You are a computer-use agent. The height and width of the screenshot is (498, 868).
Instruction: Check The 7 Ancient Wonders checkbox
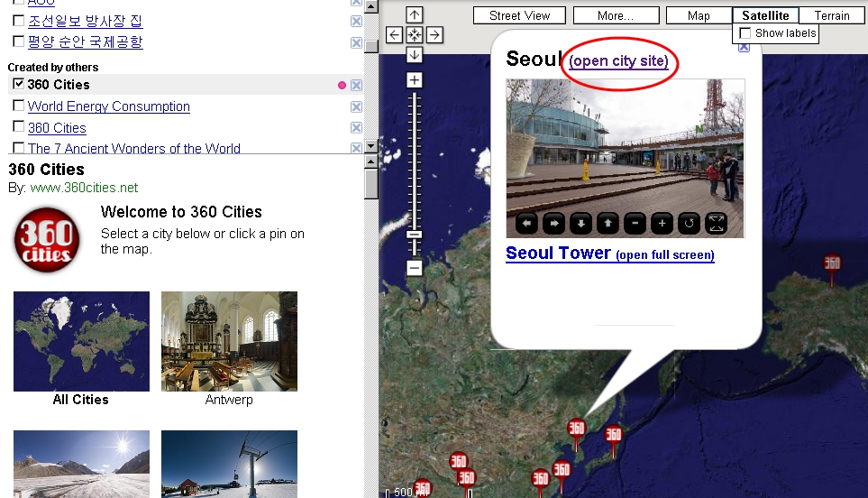[x=18, y=147]
